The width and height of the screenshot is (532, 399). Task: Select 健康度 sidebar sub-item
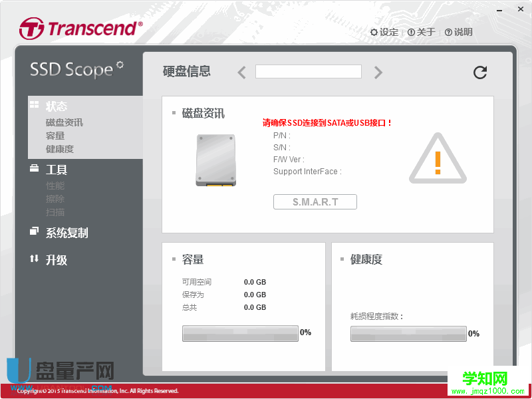click(x=60, y=149)
